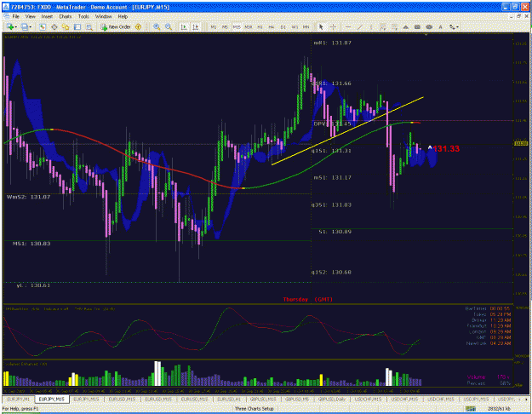Activate the crosshair cursor mode
The image size is (532, 414).
333,26
